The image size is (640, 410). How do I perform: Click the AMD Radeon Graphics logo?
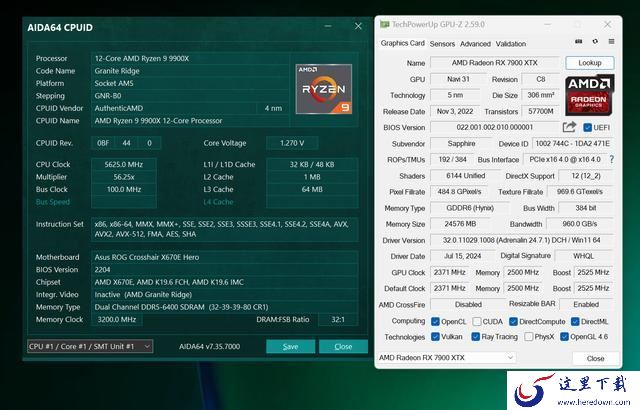(589, 95)
